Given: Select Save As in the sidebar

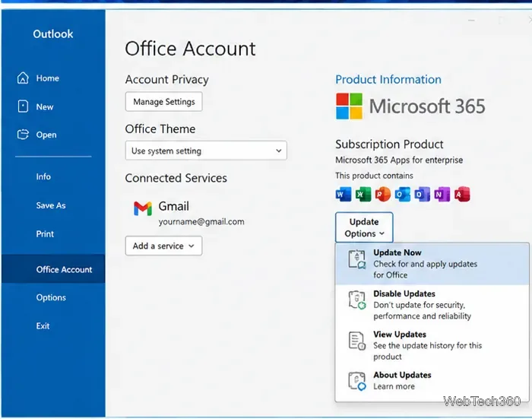Looking at the screenshot, I should click(x=51, y=205).
